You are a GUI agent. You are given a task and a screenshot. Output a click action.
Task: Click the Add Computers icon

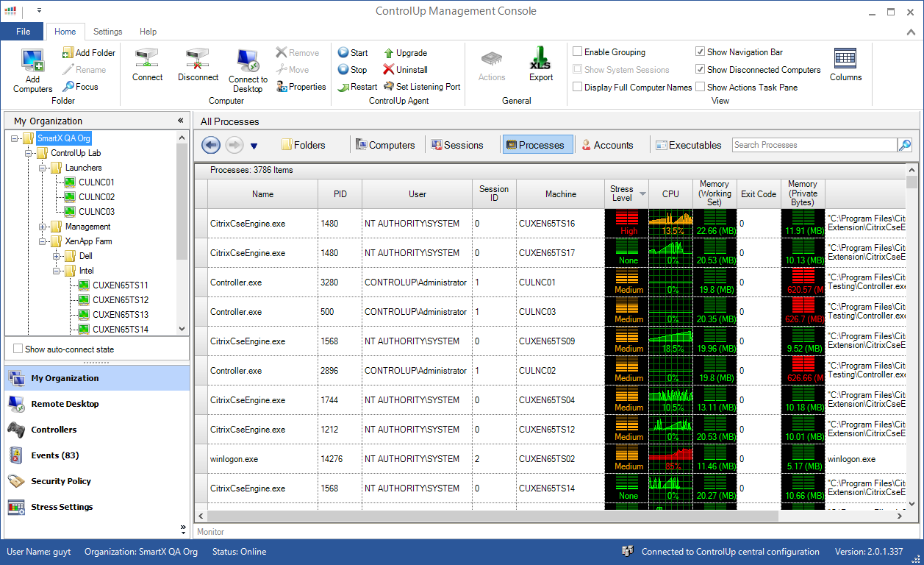[32, 71]
